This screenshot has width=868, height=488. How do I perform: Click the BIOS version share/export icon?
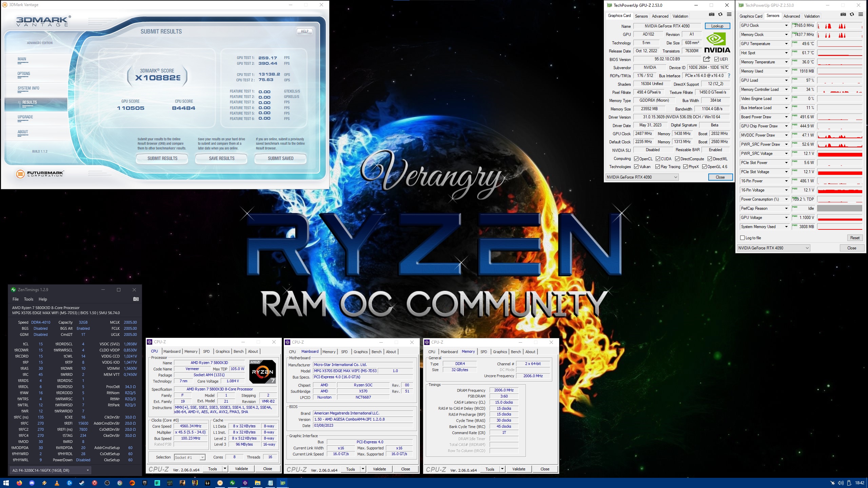tap(707, 59)
